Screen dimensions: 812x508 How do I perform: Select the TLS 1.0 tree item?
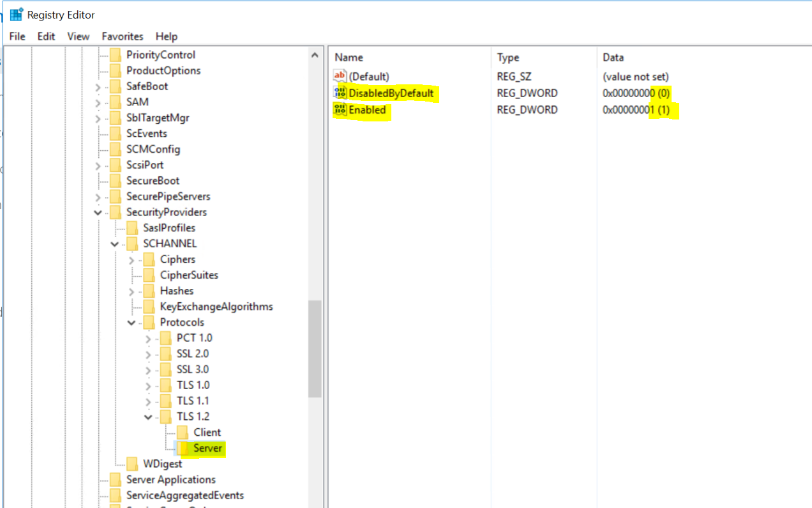tap(193, 385)
